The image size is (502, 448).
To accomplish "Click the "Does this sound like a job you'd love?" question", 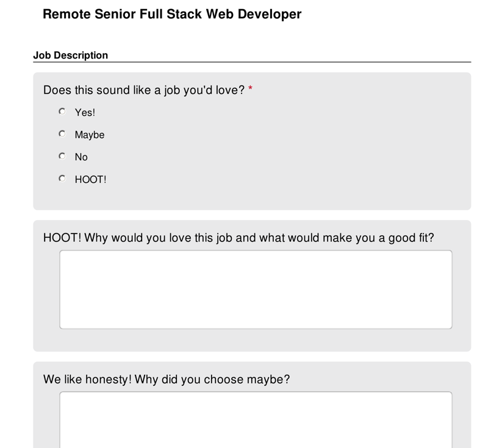I will coord(144,90).
